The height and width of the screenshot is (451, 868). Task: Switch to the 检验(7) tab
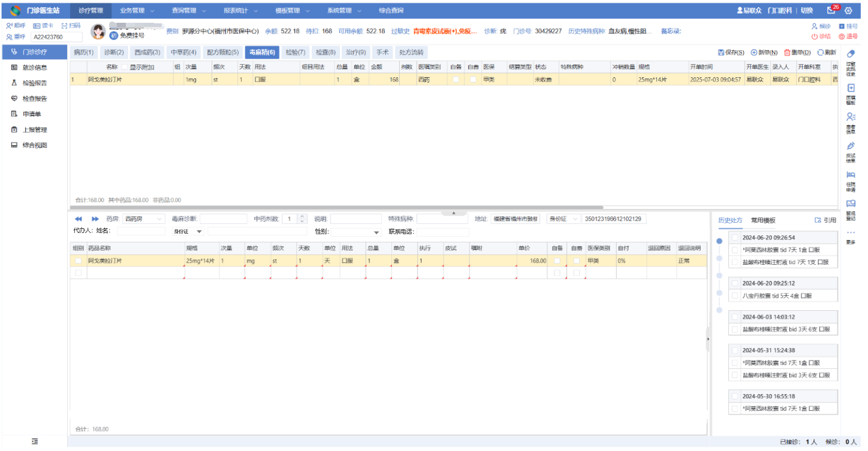click(x=296, y=53)
